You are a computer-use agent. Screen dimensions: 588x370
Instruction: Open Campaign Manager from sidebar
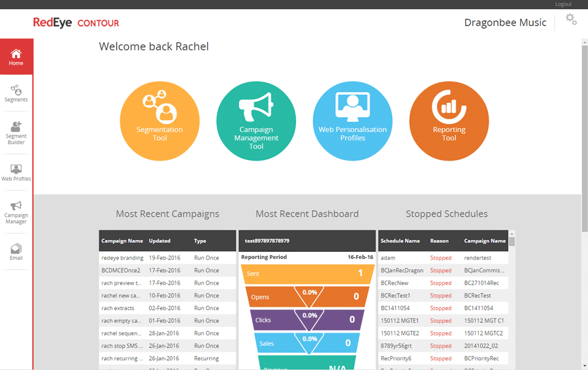(16, 212)
